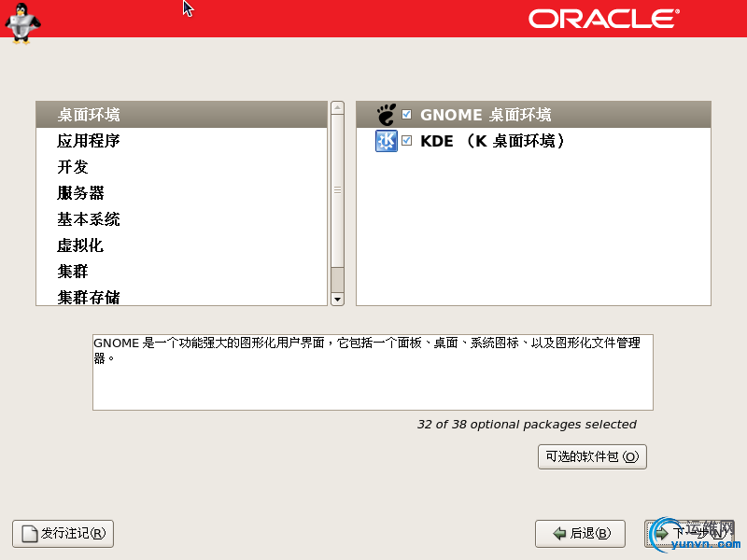Click the category list scroll-down arrow
The image size is (747, 560).
click(337, 300)
